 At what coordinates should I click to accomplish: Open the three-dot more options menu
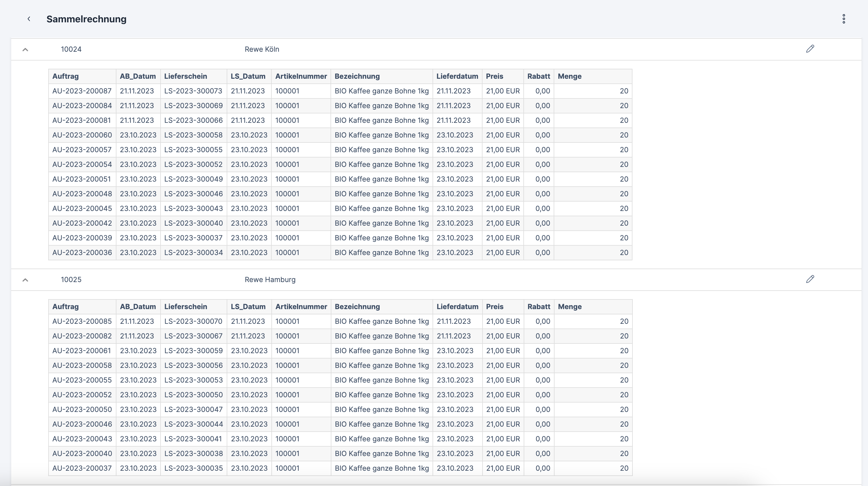tap(843, 19)
